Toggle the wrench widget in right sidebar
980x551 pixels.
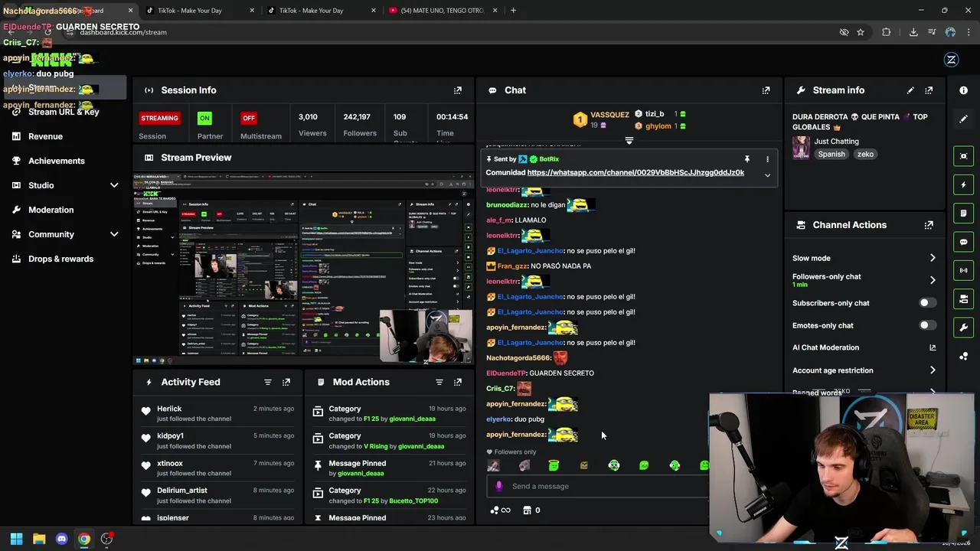coord(963,328)
